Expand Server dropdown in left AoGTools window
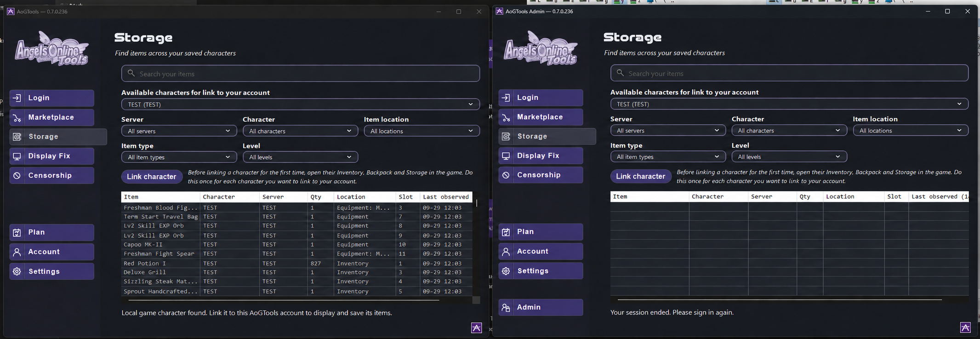980x339 pixels. click(x=179, y=131)
